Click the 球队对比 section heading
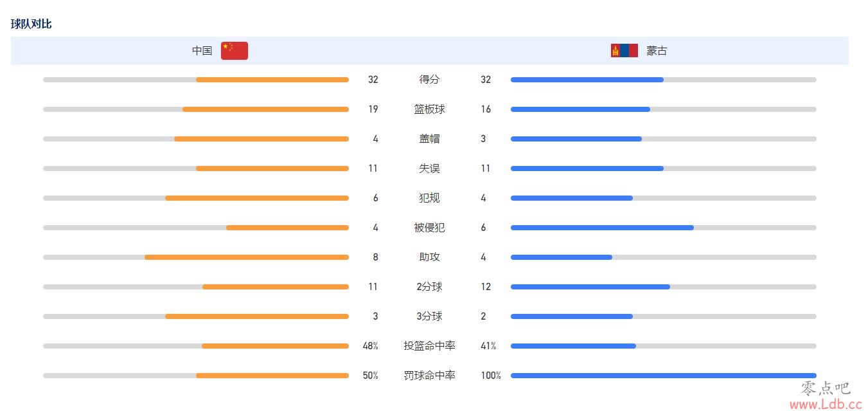 point(31,24)
